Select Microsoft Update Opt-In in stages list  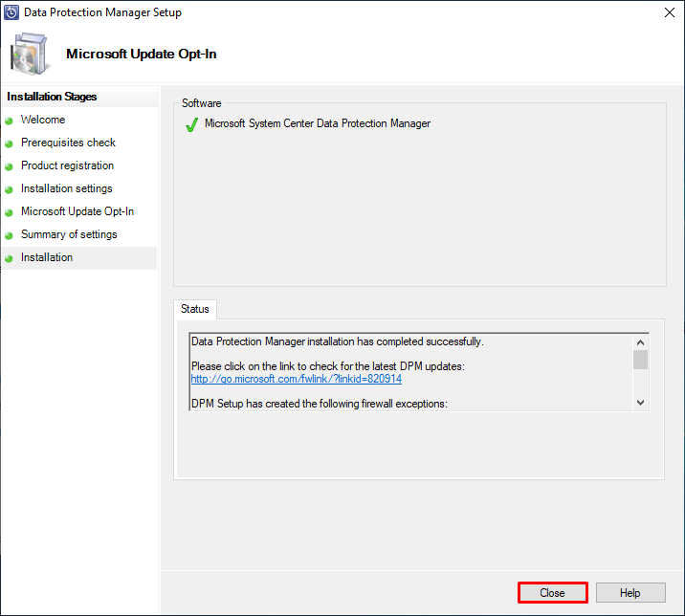[x=77, y=211]
